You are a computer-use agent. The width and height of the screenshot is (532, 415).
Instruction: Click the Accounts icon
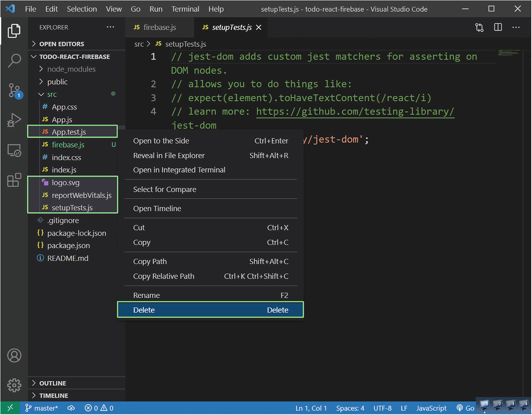coord(14,355)
